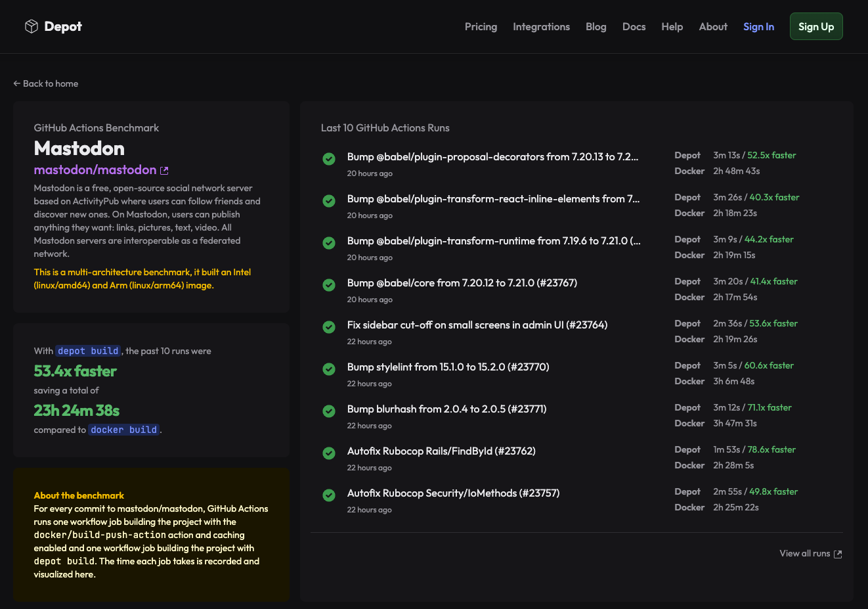
Task: Open the About nav link
Action: (713, 27)
